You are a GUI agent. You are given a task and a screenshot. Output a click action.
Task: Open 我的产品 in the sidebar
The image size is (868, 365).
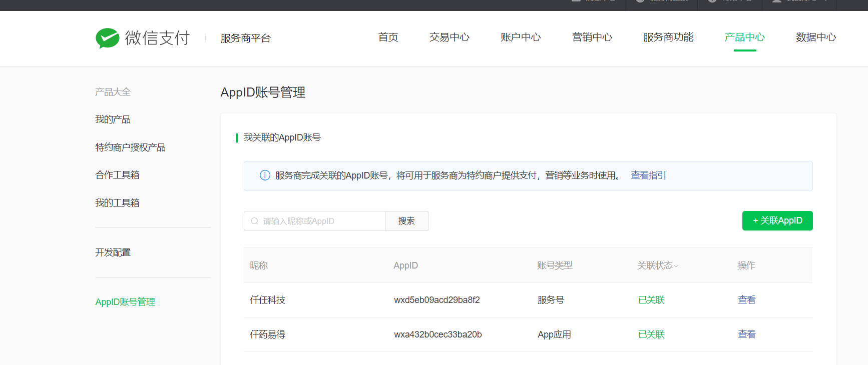click(x=113, y=119)
